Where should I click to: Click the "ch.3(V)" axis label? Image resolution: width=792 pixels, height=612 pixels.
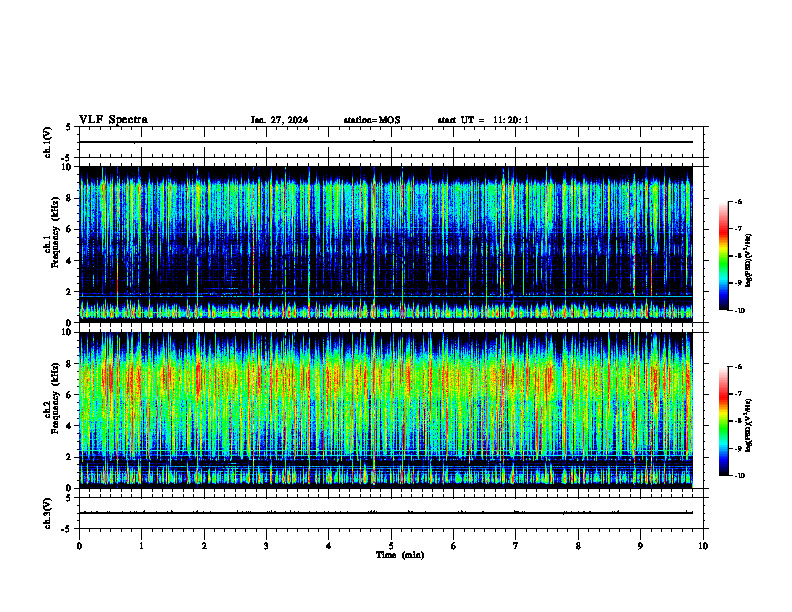point(48,513)
